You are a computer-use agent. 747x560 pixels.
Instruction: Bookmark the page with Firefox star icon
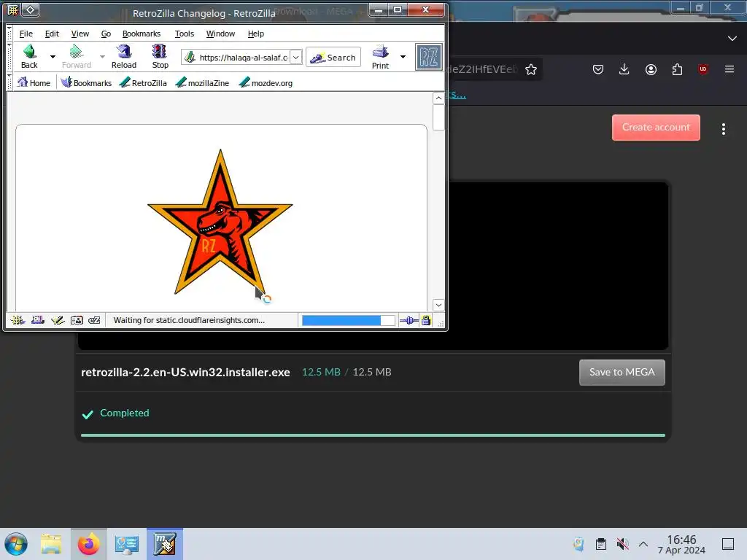531,69
